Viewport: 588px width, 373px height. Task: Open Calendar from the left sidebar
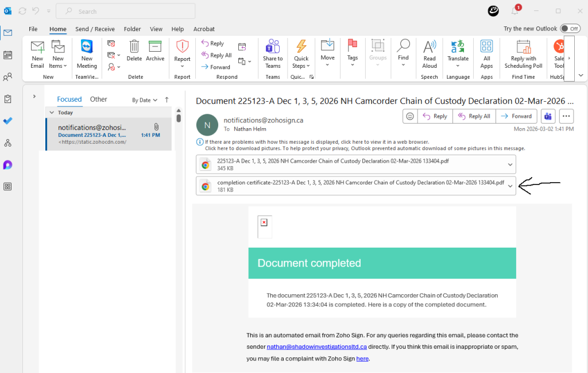[x=7, y=54]
